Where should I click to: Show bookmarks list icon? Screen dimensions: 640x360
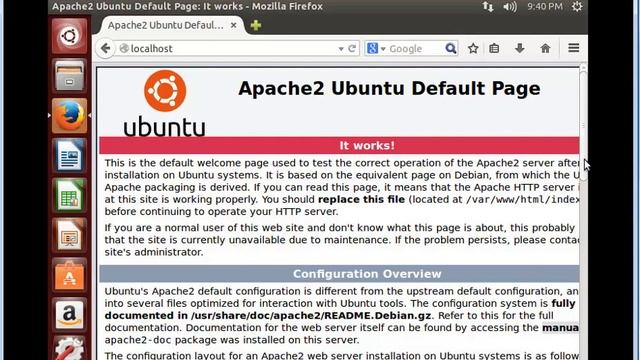coord(494,49)
